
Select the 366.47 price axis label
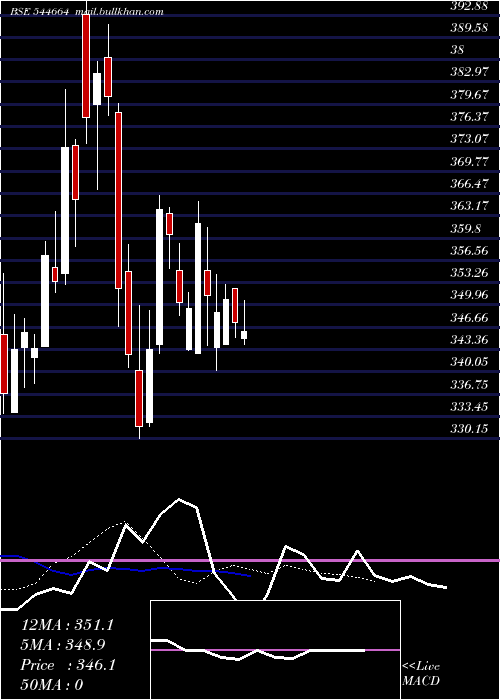click(470, 184)
